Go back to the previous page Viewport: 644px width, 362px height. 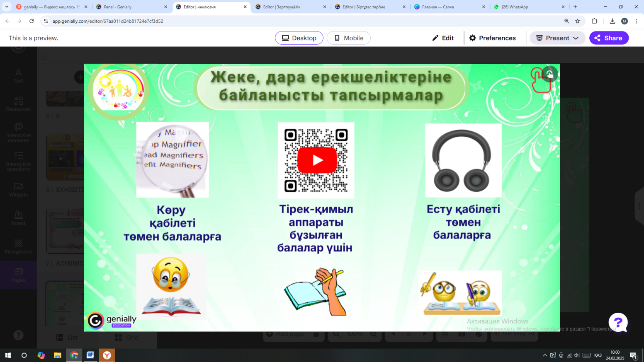[7, 21]
